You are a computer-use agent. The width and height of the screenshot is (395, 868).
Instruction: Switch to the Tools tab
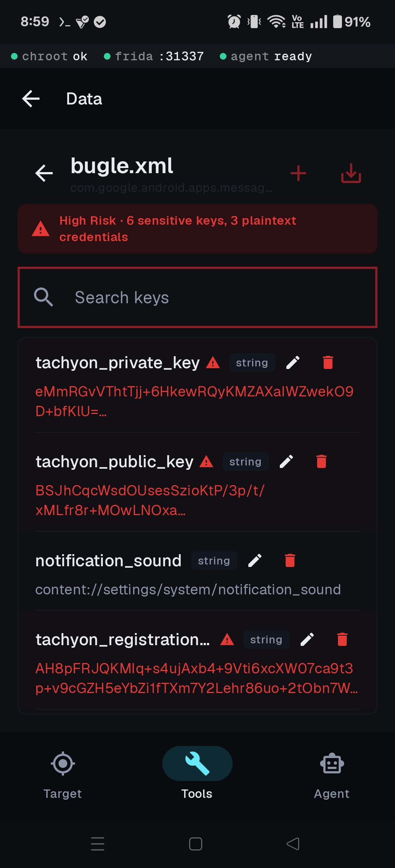197,772
